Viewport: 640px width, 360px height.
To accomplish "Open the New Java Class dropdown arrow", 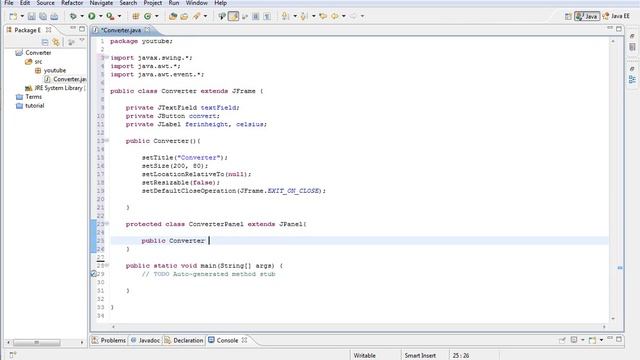I will point(157,16).
